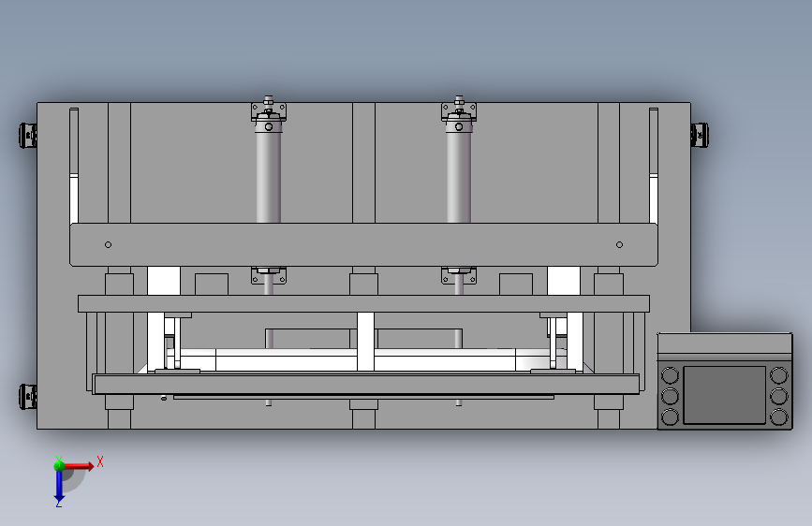The image size is (812, 526).
Task: Select the right hole on the horizontal crossbeam
Action: tap(619, 244)
